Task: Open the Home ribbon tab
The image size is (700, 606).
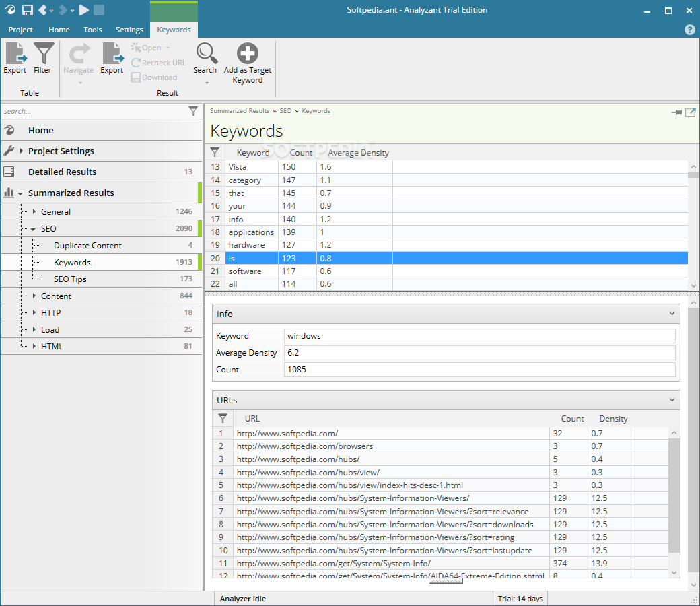Action: (x=59, y=30)
